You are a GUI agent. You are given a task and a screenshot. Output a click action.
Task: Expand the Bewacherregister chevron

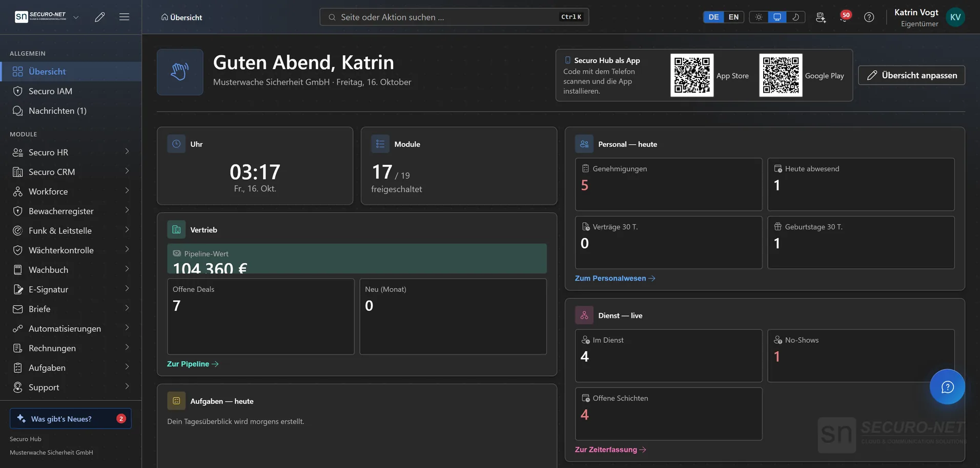pyautogui.click(x=127, y=210)
